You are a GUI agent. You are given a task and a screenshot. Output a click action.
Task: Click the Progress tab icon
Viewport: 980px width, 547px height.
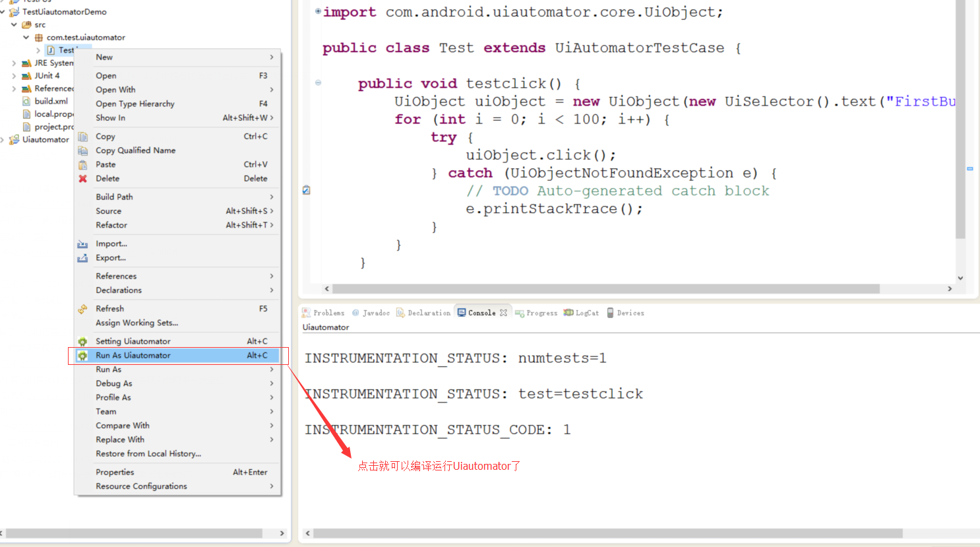pyautogui.click(x=520, y=313)
